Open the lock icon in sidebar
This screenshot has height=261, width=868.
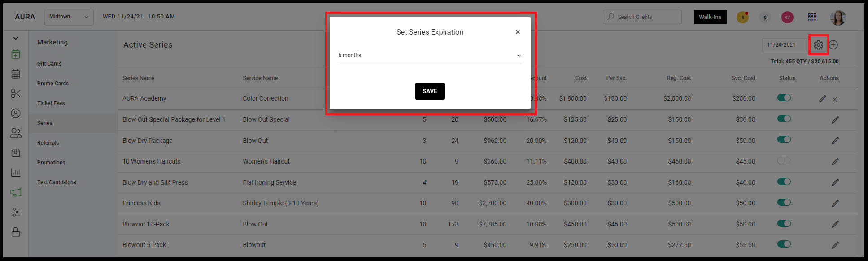click(x=16, y=232)
